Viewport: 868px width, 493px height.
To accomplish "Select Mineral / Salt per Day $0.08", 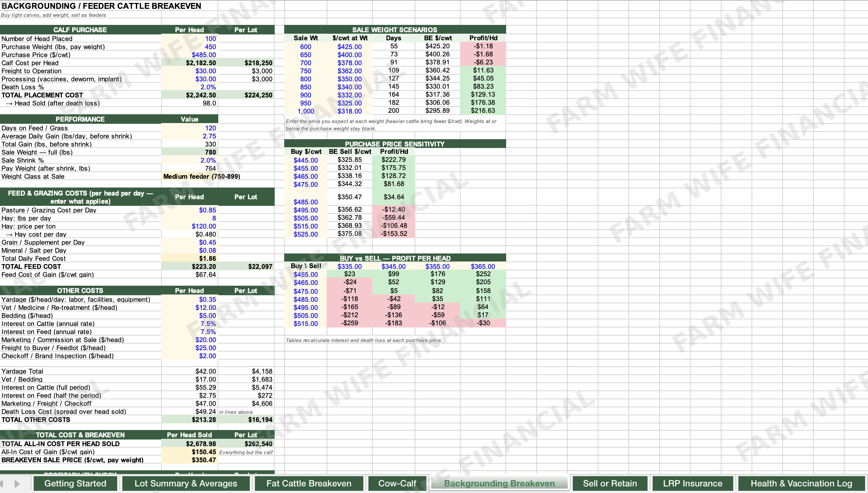I will point(190,250).
